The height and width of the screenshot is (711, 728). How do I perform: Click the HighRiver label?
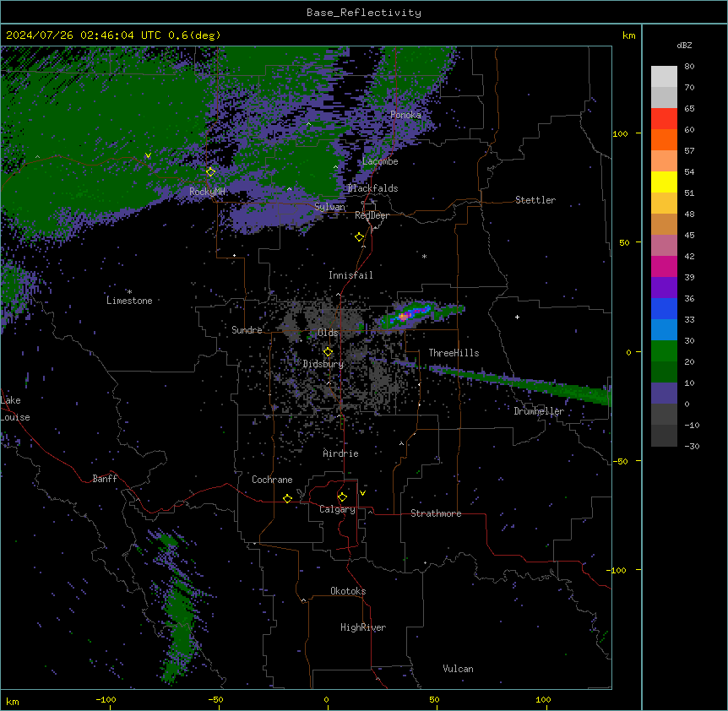[x=363, y=627]
